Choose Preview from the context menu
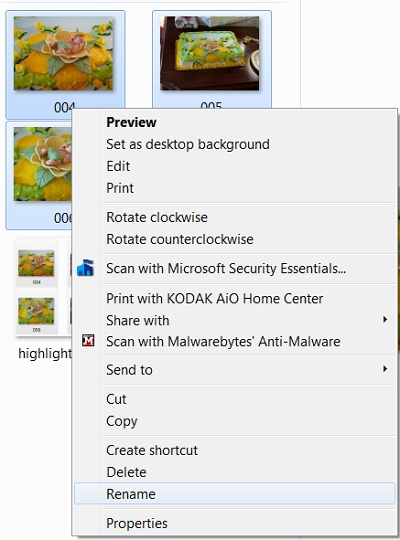Viewport: 400px width, 540px height. pos(131,122)
